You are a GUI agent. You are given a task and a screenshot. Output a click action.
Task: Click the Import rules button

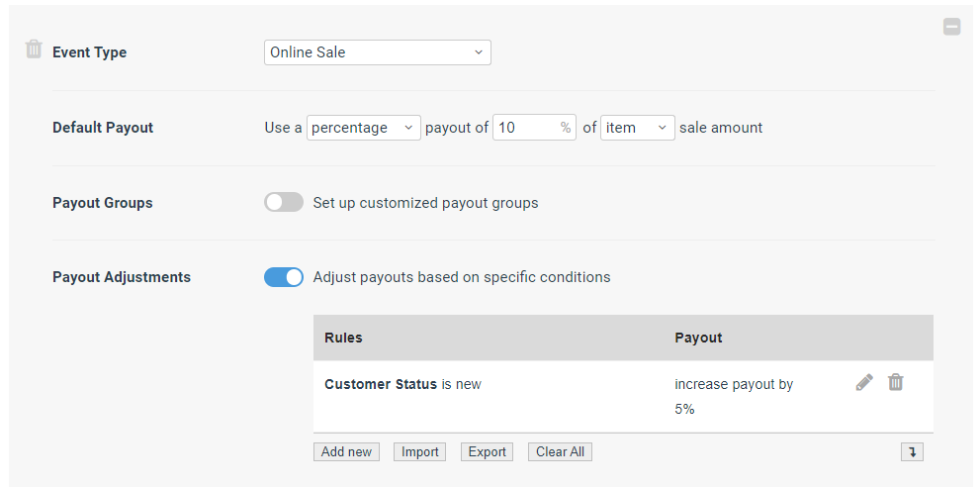[420, 452]
